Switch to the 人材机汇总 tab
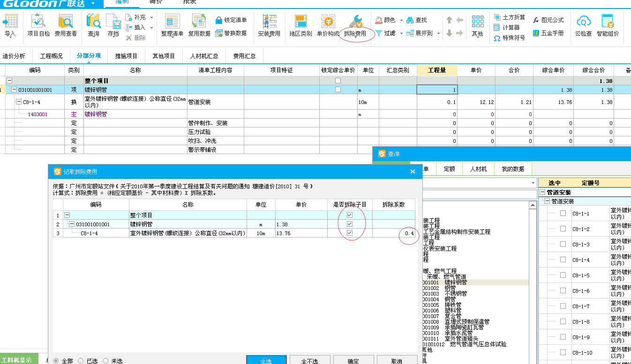This screenshot has height=364, width=631. point(204,56)
